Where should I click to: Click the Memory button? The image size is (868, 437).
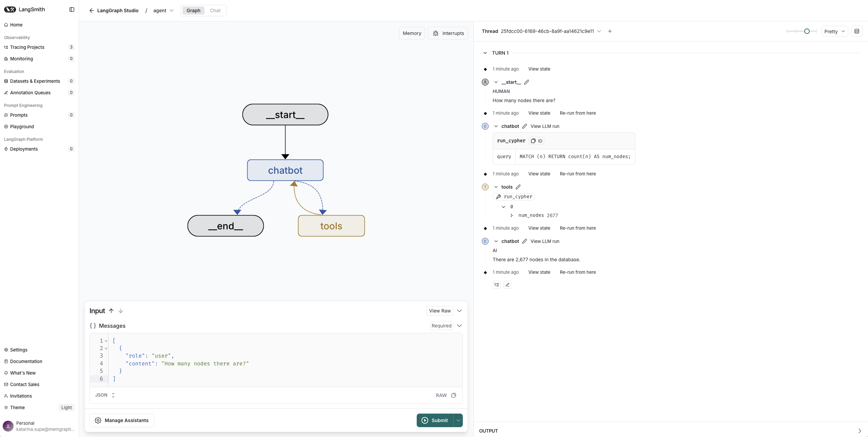point(412,33)
